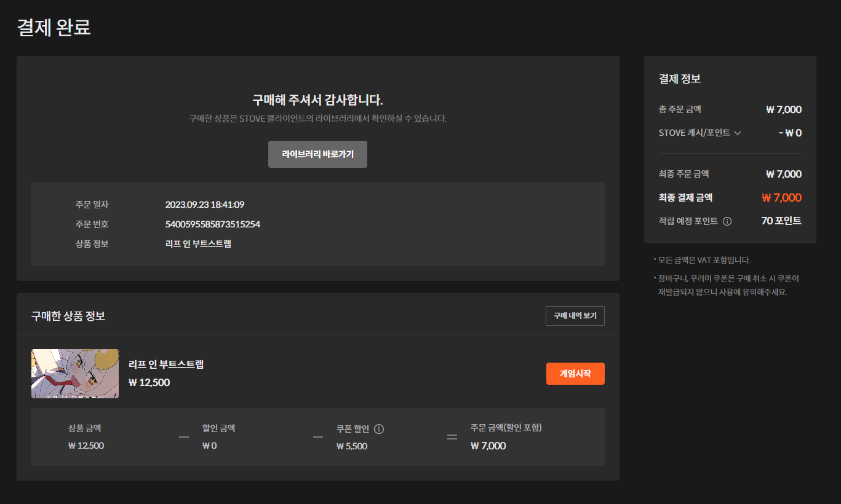Click the ₩ 5,500 coupon discount amount
This screenshot has height=504, width=841.
click(352, 446)
